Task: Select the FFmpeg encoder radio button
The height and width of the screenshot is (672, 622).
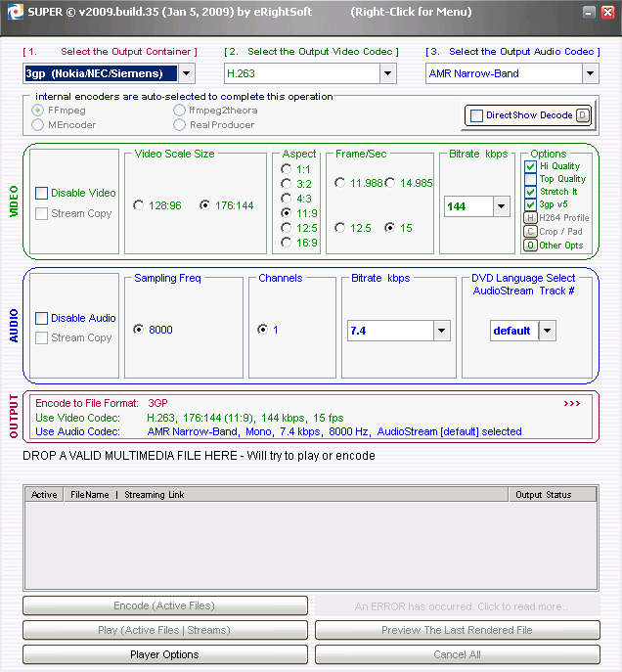Action: point(38,111)
